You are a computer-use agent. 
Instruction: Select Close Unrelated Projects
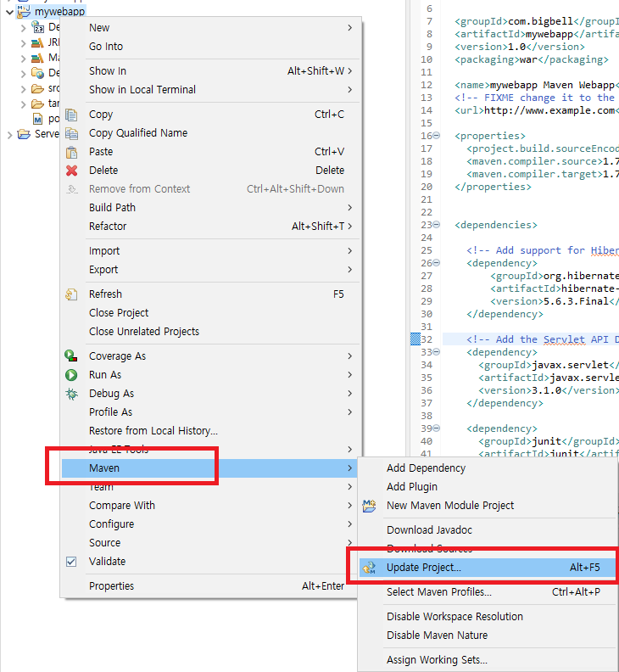(x=210, y=332)
